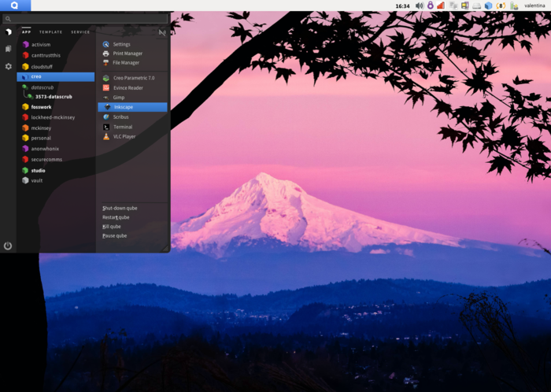This screenshot has height=392, width=551.
Task: Open the red network signal tray icon
Action: click(x=441, y=6)
